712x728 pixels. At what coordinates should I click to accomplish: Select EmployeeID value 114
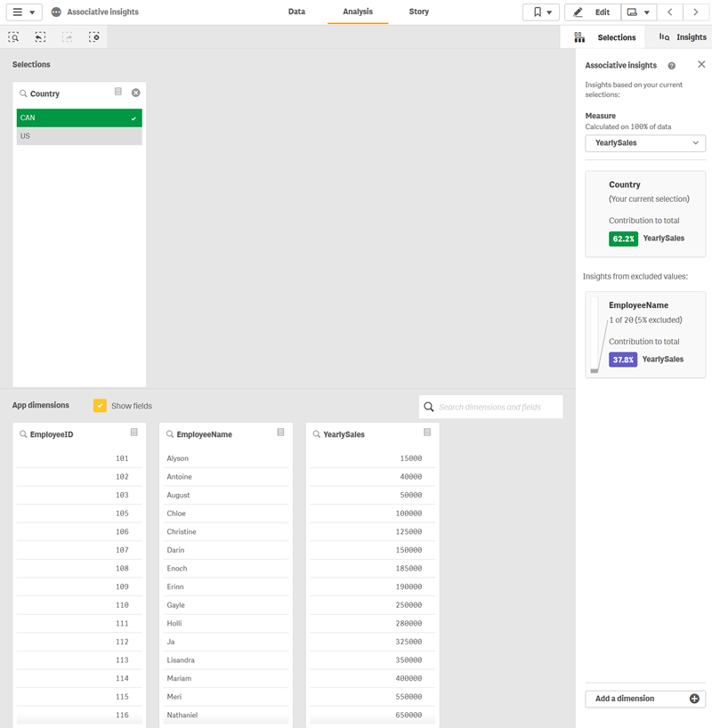79,678
